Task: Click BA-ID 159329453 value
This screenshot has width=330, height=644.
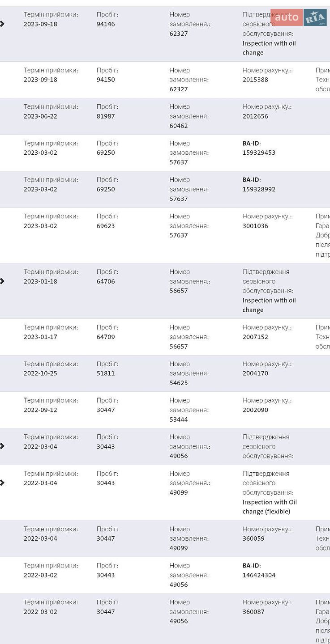Action: coord(259,153)
